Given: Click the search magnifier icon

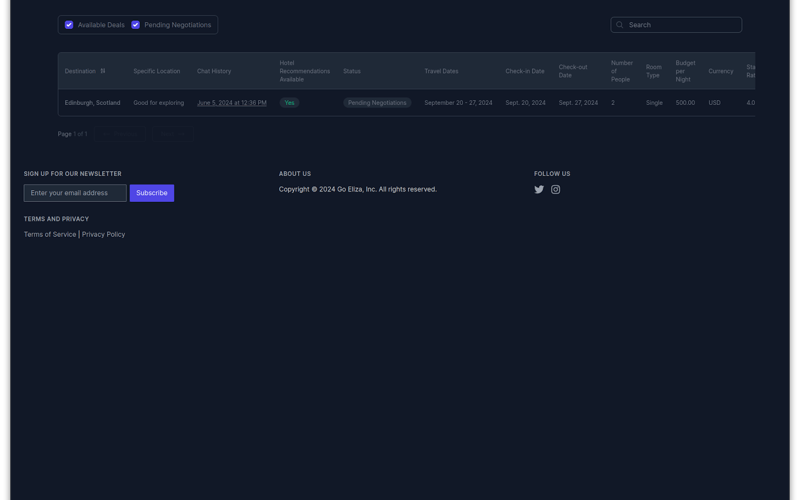Looking at the screenshot, I should pyautogui.click(x=619, y=25).
